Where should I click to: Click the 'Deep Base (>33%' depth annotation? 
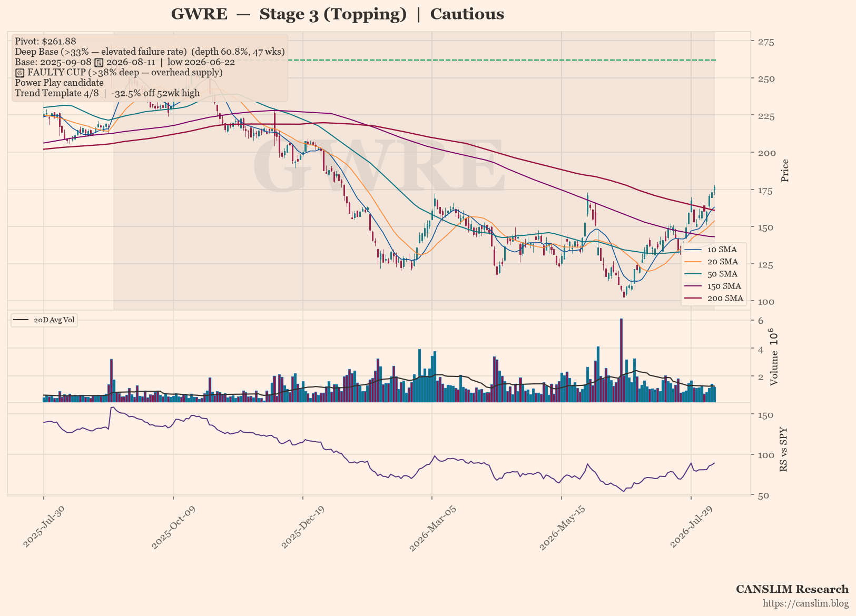click(150, 52)
